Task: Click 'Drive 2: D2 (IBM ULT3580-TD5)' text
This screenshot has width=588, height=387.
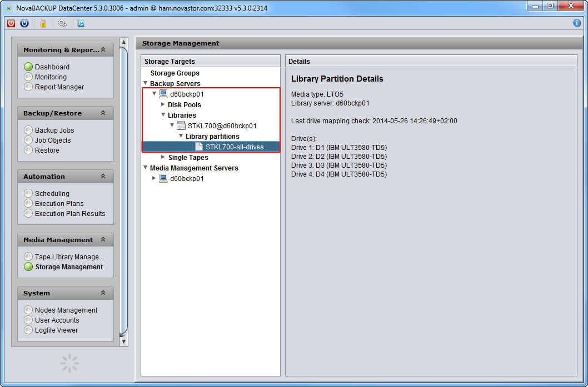Action: point(339,157)
